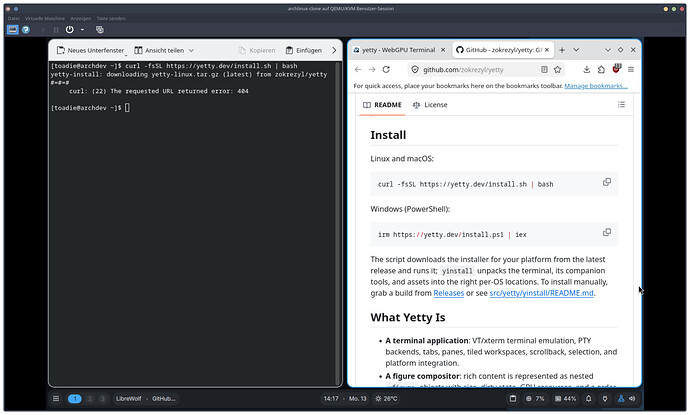Click the uBlock Origin extension icon

coord(616,69)
